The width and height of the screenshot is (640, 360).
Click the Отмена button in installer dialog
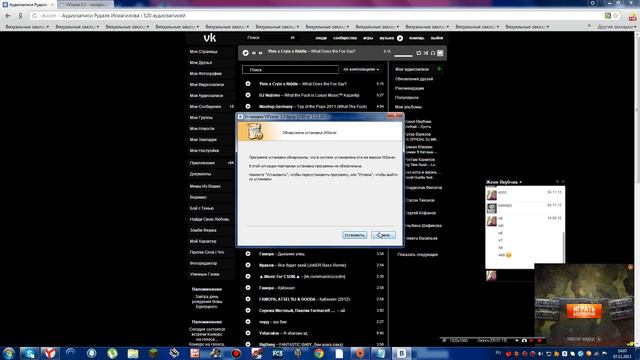(x=383, y=235)
